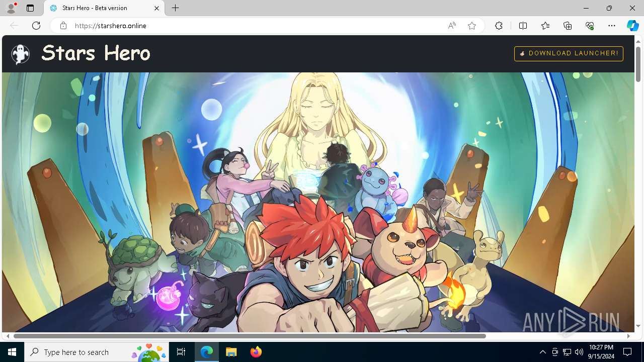The image size is (644, 362).
Task: Open the Copilot sidebar
Action: tap(632, 26)
